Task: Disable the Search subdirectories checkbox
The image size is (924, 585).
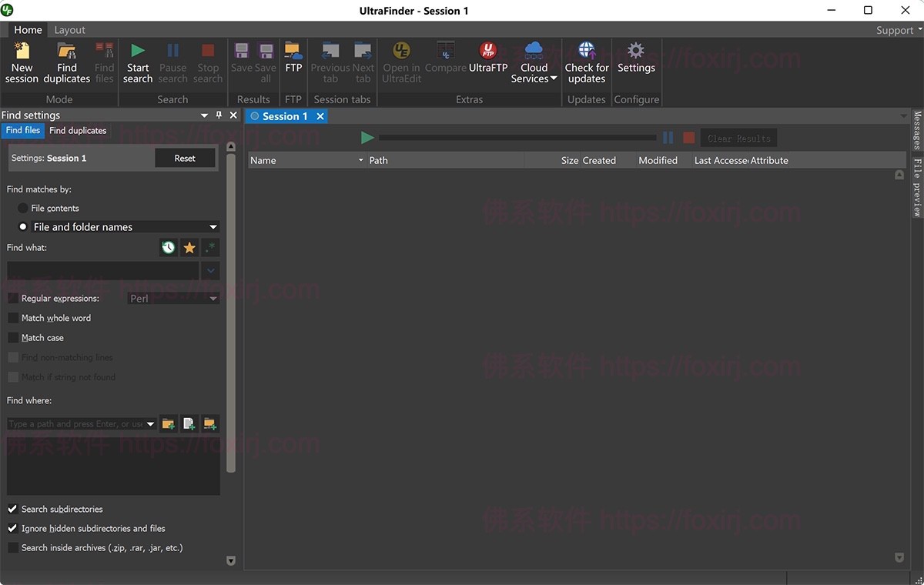Action: coord(12,509)
